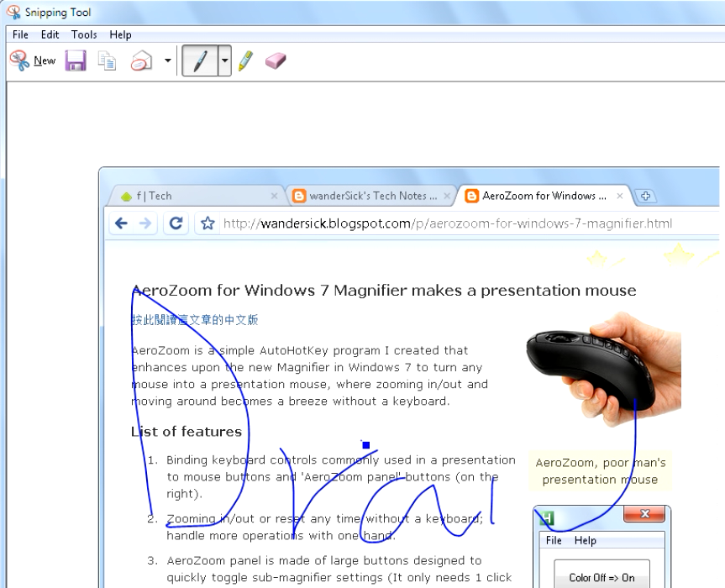
Task: Click the Blogger icon on AeroZoom tab
Action: pos(471,196)
